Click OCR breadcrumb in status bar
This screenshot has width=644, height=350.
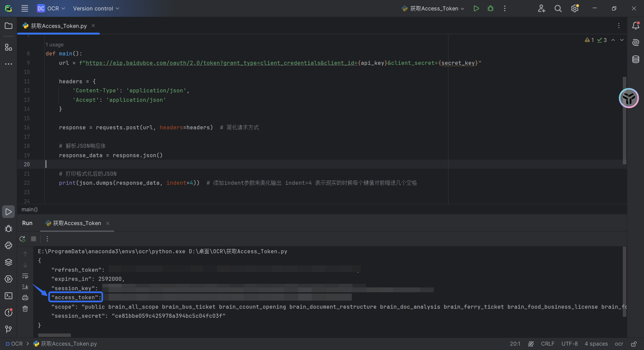14,344
